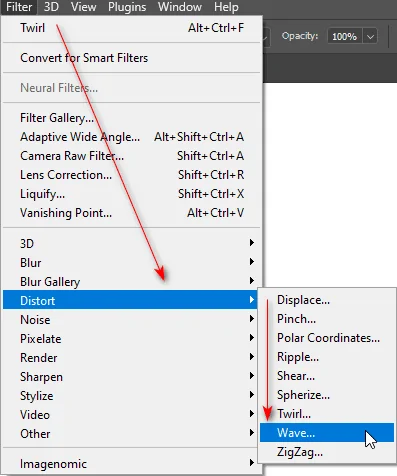Expand the Blur submenu arrow
This screenshot has height=476, width=397.
(x=252, y=262)
